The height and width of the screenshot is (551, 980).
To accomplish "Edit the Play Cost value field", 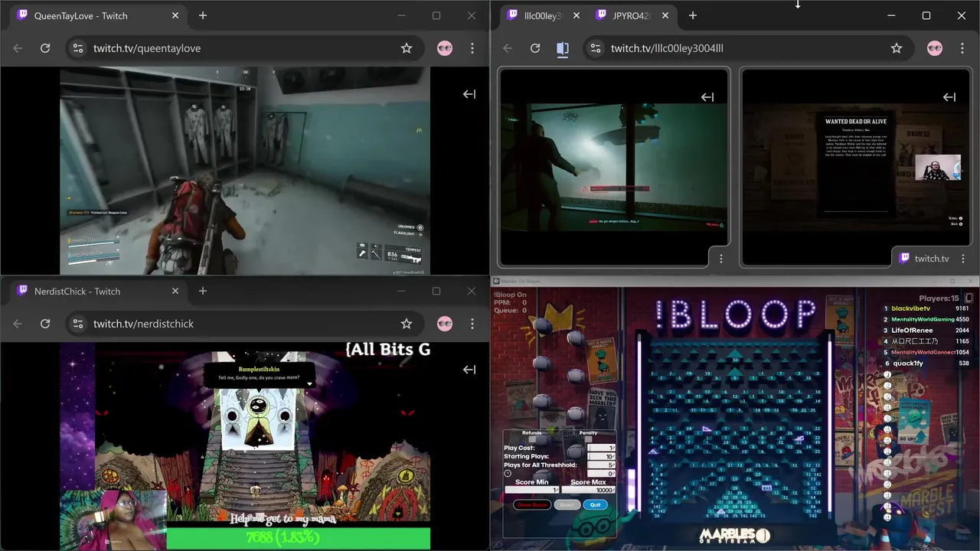I will (601, 448).
